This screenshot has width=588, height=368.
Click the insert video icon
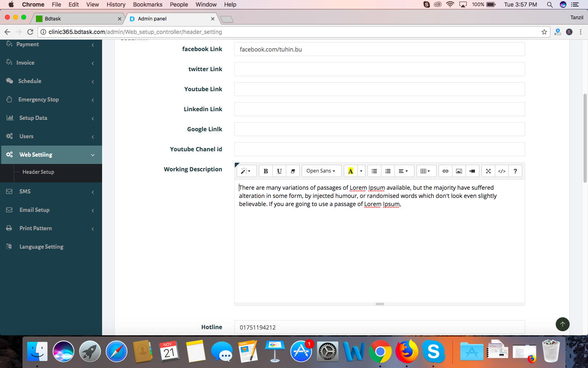pos(472,171)
